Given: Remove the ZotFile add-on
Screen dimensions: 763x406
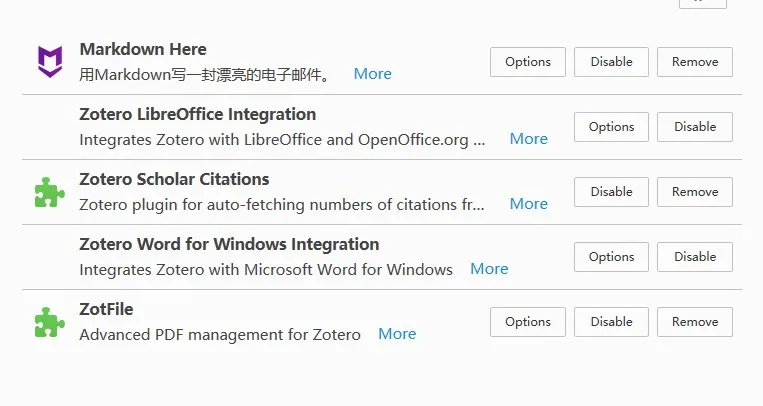Looking at the screenshot, I should (x=695, y=322).
